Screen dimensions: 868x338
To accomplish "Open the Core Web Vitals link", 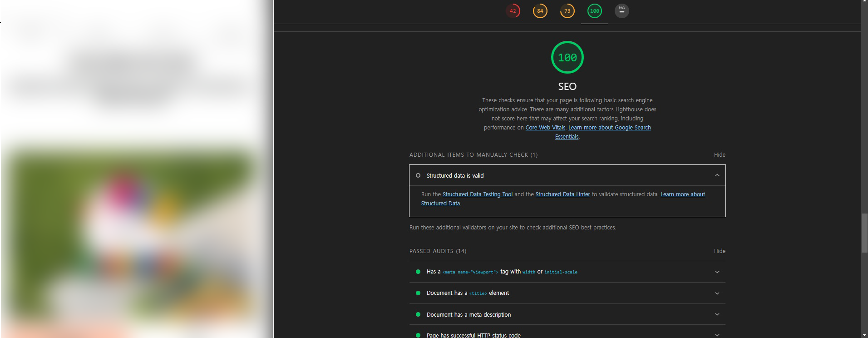I will [545, 128].
